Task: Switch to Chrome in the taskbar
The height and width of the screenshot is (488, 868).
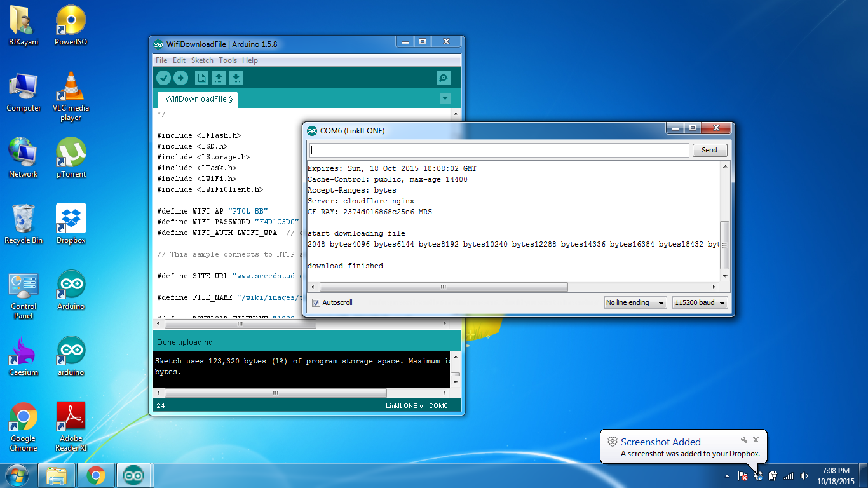Action: [x=96, y=475]
